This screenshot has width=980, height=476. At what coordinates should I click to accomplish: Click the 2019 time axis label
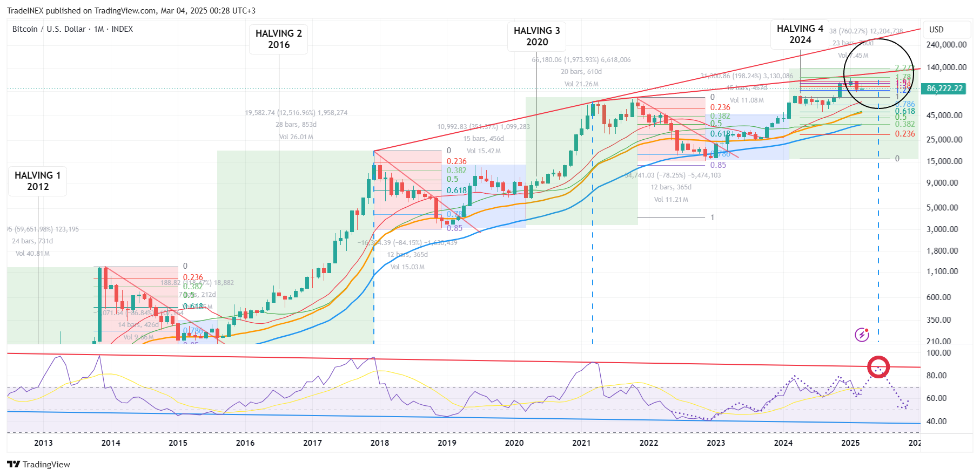point(447,443)
